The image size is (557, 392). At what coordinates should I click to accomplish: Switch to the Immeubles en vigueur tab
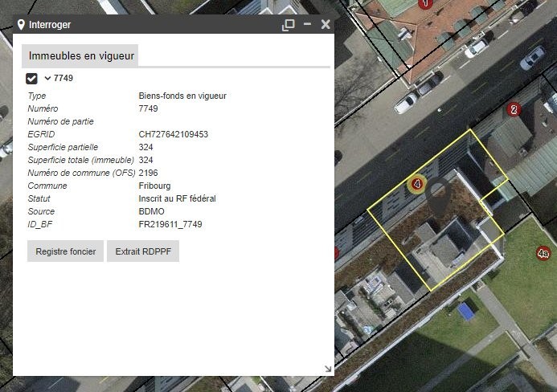coord(80,55)
